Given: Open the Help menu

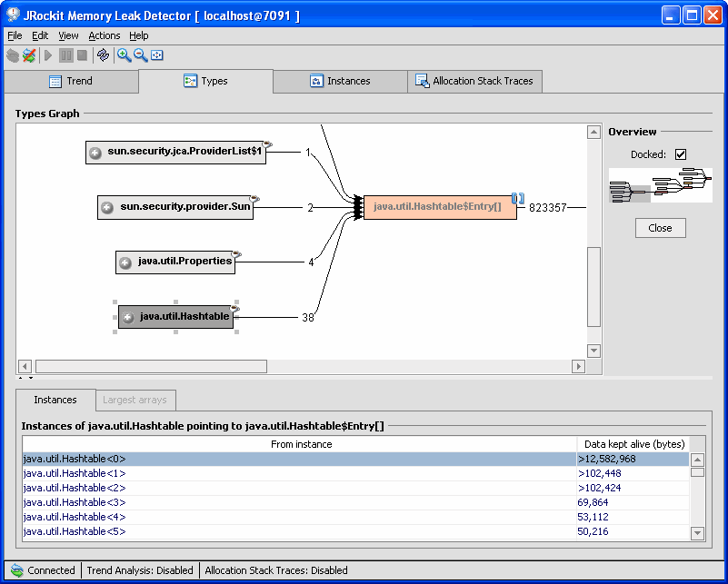Looking at the screenshot, I should click(138, 35).
